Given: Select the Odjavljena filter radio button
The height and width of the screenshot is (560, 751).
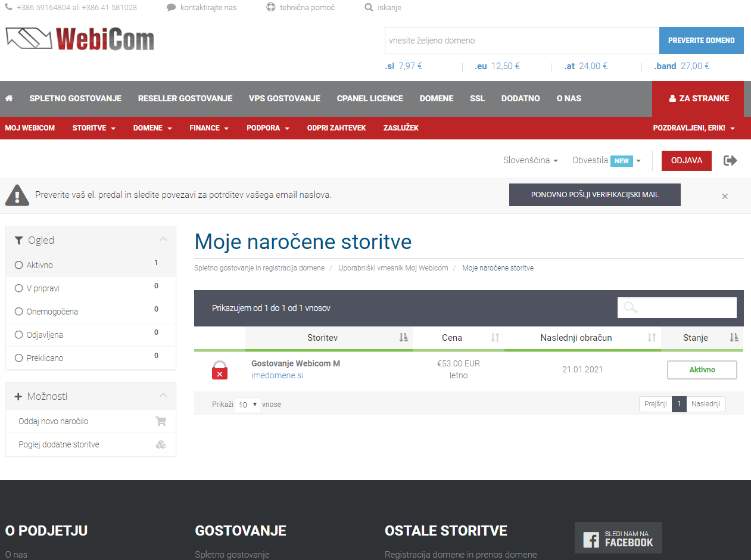Looking at the screenshot, I should click(x=18, y=335).
